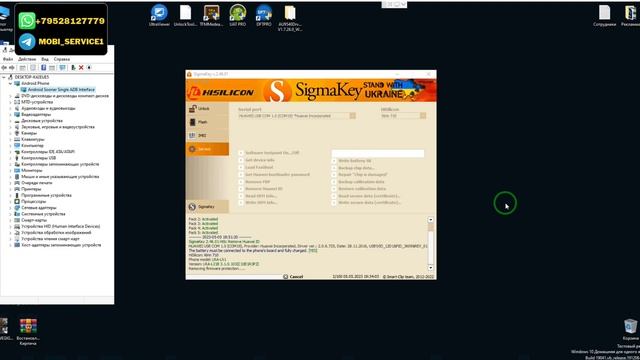This screenshot has width=640, height=360.
Task: Click the Cancel button in SigmaKey
Action: pos(293,277)
